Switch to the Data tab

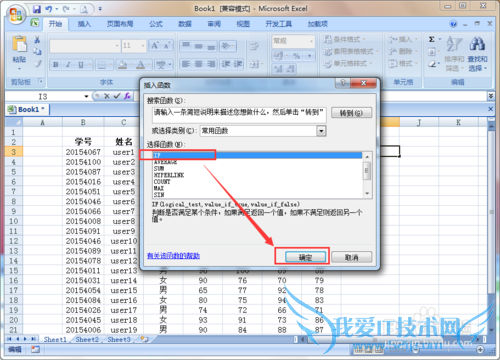pyautogui.click(x=185, y=24)
